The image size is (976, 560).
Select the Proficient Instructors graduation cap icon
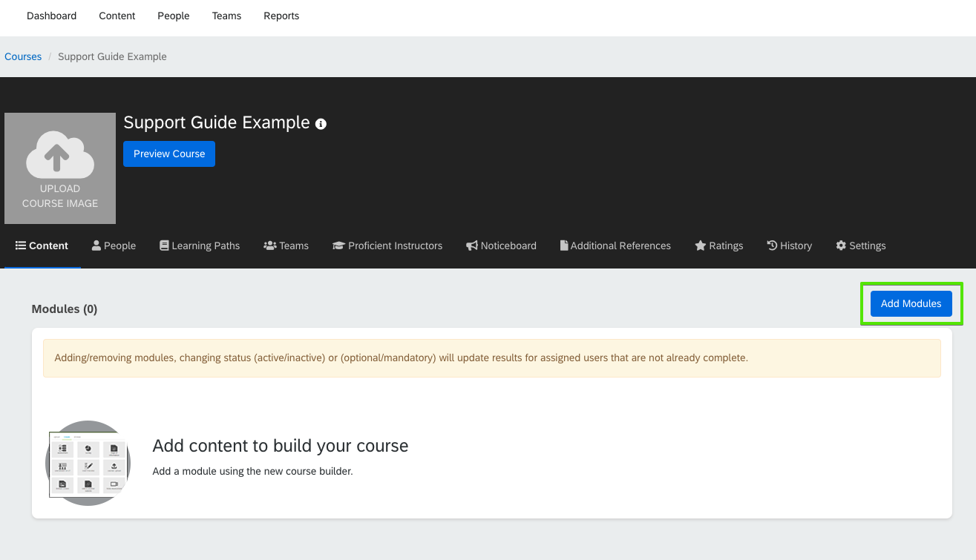click(338, 245)
